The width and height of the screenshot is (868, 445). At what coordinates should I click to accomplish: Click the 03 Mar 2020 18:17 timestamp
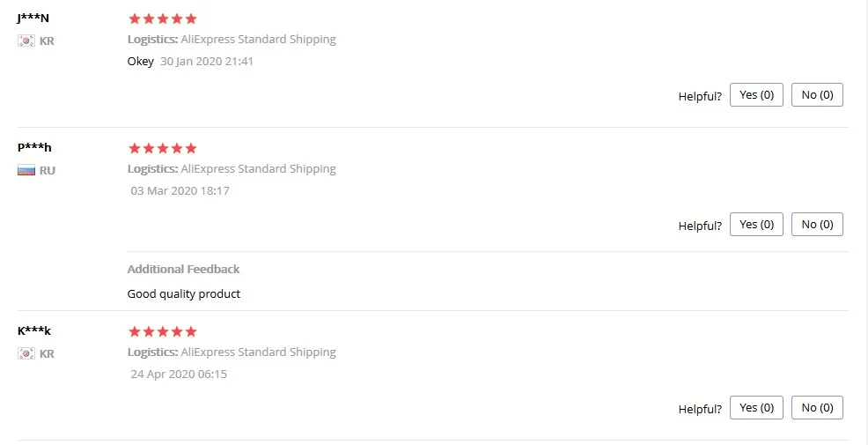(180, 190)
